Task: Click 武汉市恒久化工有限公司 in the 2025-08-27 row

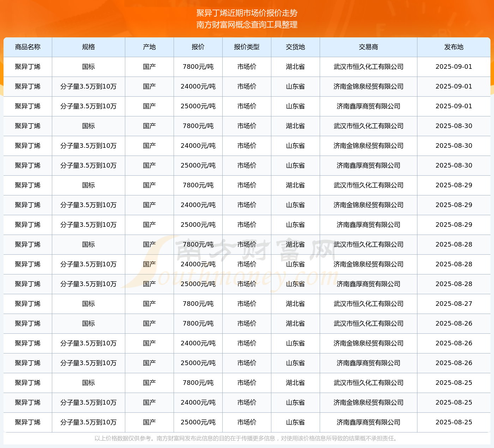Action: click(368, 304)
